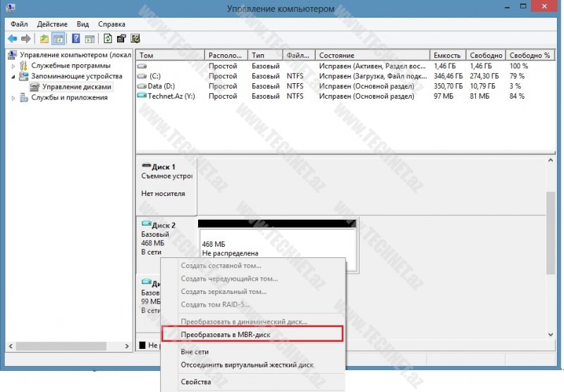The width and height of the screenshot is (564, 392).
Task: Choose Отсоединить виртуальный жесткий диск
Action: pyautogui.click(x=253, y=365)
